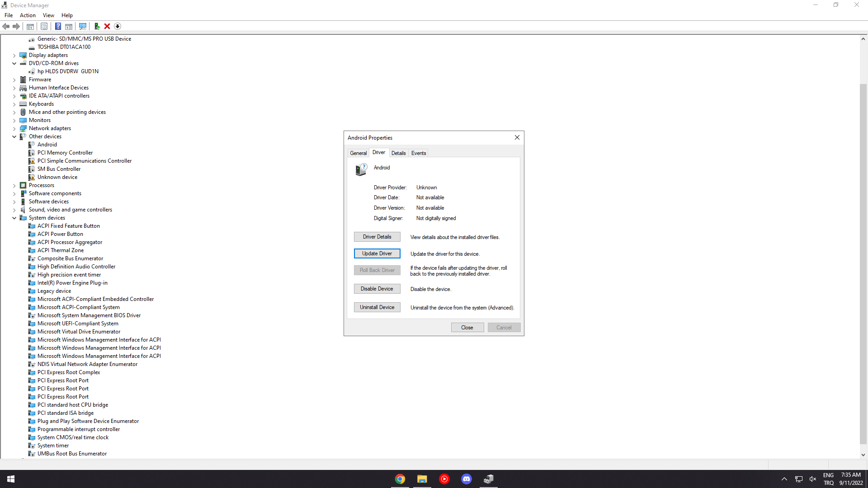The image size is (868, 488).
Task: Collapse the Other devices category
Action: [x=14, y=137]
